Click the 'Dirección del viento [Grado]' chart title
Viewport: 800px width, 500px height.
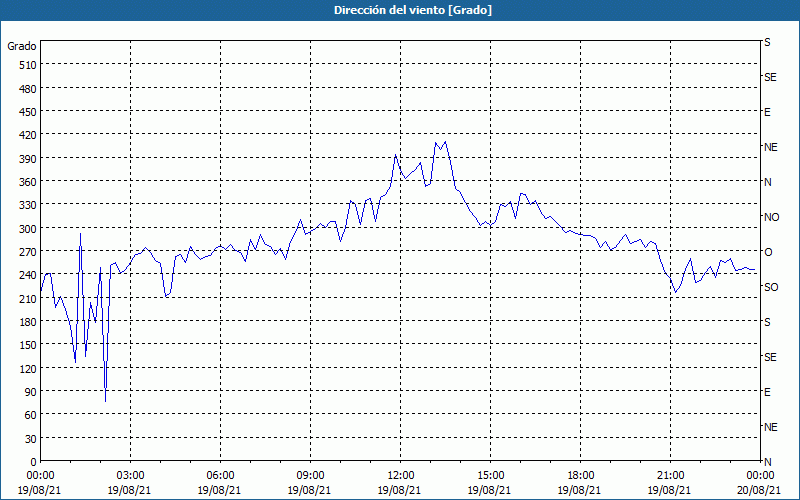pyautogui.click(x=413, y=10)
